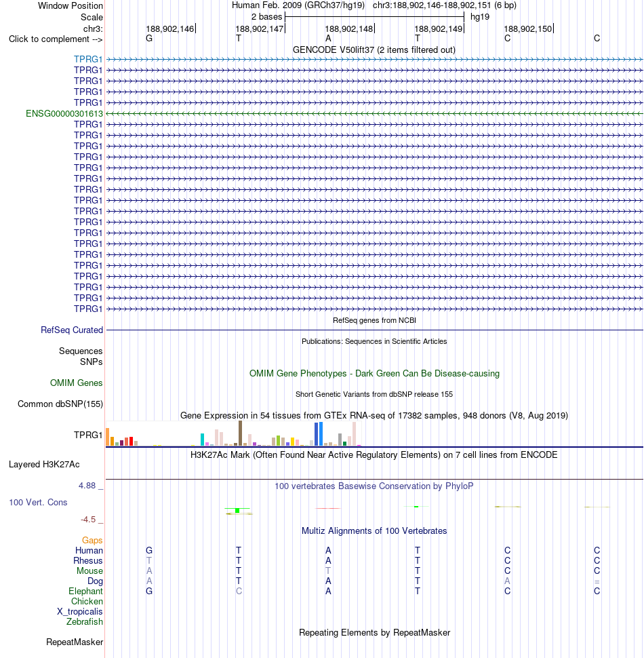644x658 pixels.
Task: Click the GTEx Gene Expression track title
Action: point(374,415)
